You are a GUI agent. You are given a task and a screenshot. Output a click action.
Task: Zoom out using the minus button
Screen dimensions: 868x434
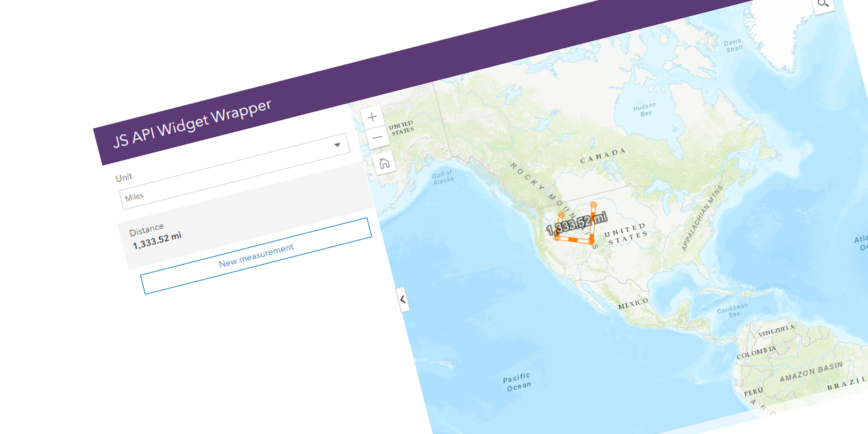378,138
